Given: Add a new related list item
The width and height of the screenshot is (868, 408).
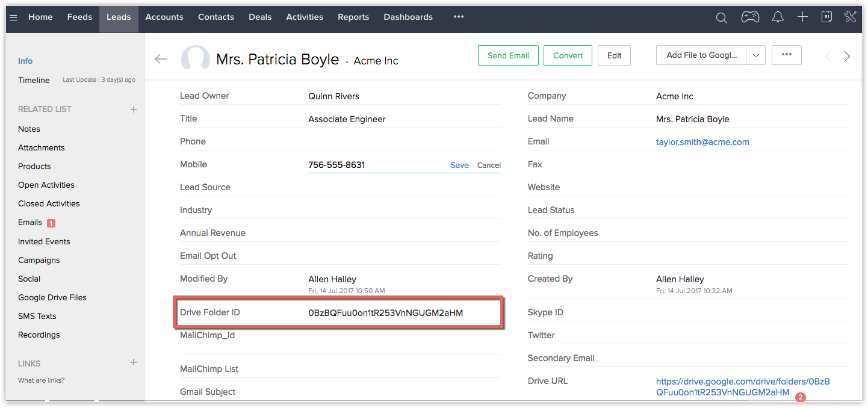Looking at the screenshot, I should (x=134, y=109).
